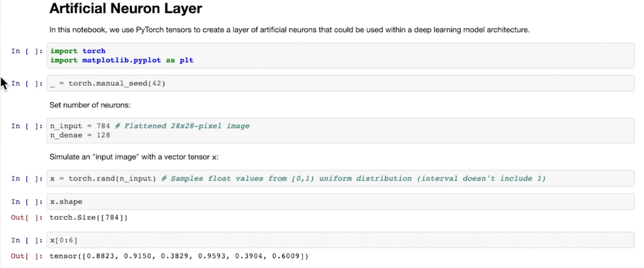
Task: Click the matplotlib import line
Action: (x=122, y=60)
